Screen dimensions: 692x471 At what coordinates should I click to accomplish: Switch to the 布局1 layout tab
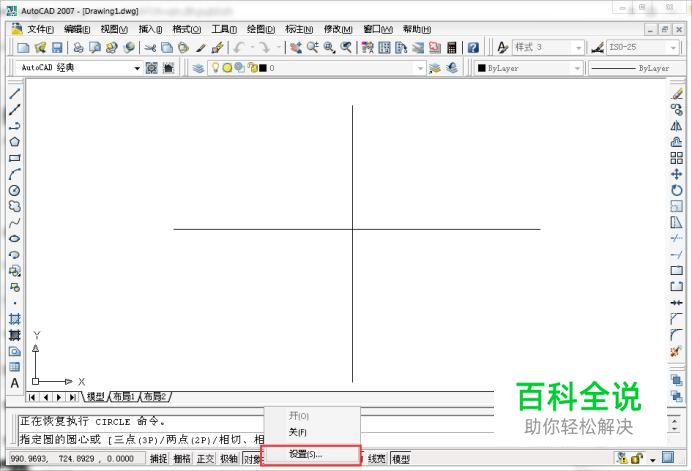[x=124, y=396]
